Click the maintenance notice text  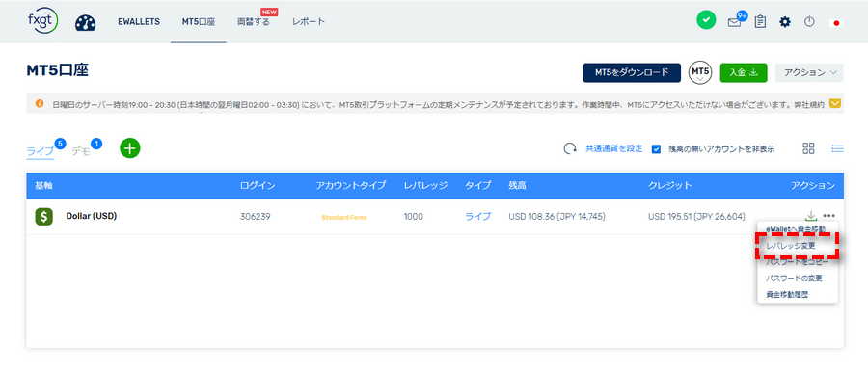click(439, 104)
